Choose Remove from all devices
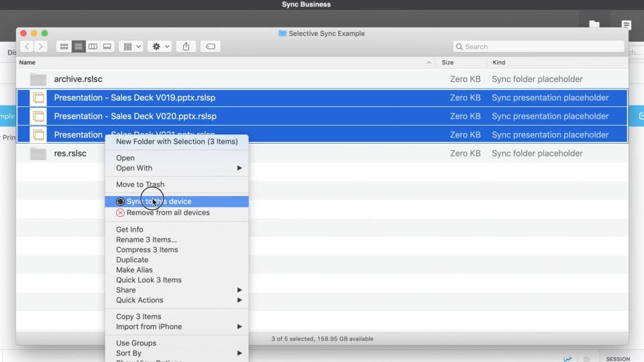 (x=176, y=213)
